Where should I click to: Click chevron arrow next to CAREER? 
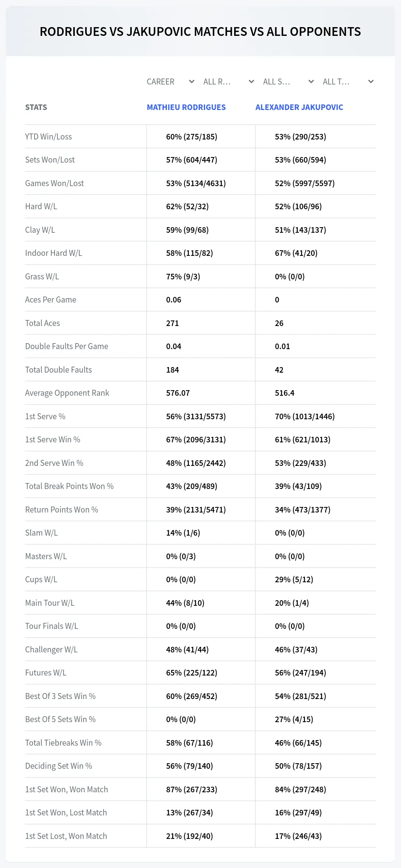[x=192, y=82]
